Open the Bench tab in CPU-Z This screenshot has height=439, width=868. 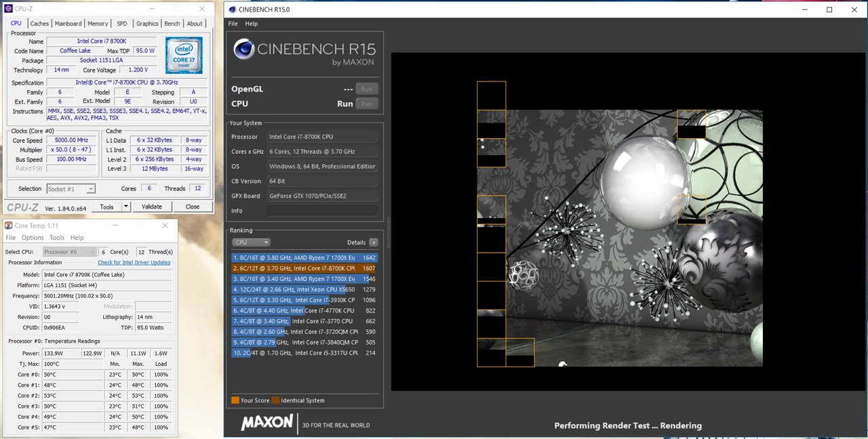[x=172, y=23]
